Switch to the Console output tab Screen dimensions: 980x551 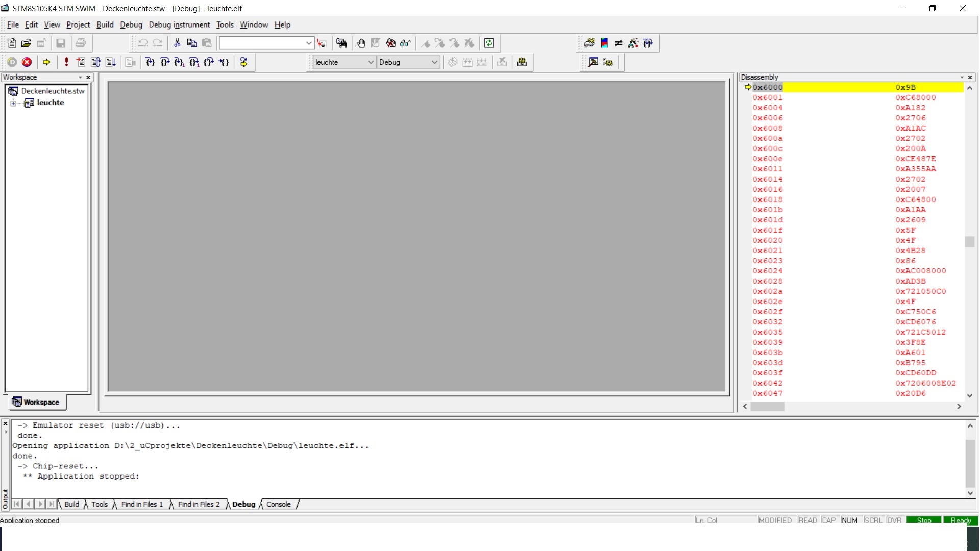pyautogui.click(x=278, y=504)
